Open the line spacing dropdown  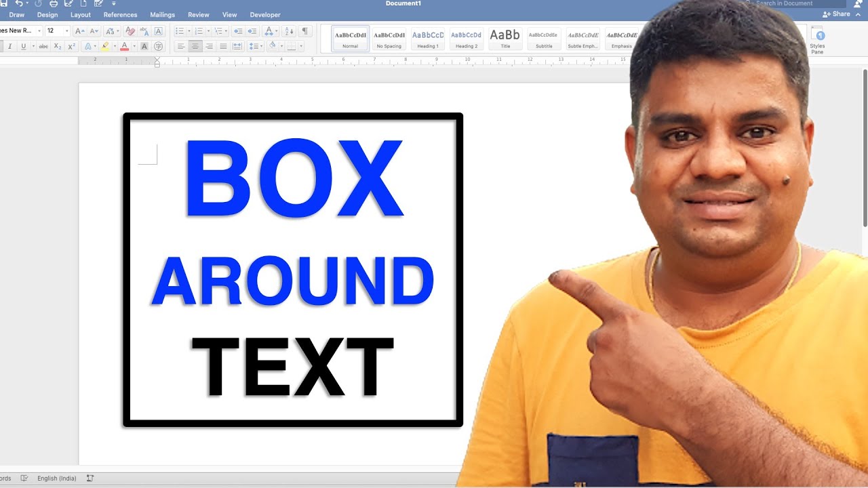256,46
